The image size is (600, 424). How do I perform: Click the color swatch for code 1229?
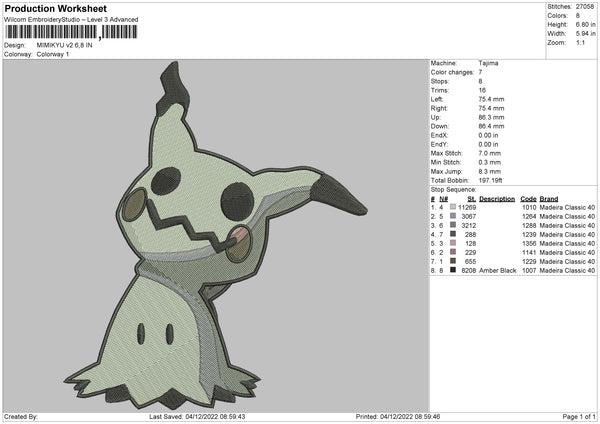point(453,261)
